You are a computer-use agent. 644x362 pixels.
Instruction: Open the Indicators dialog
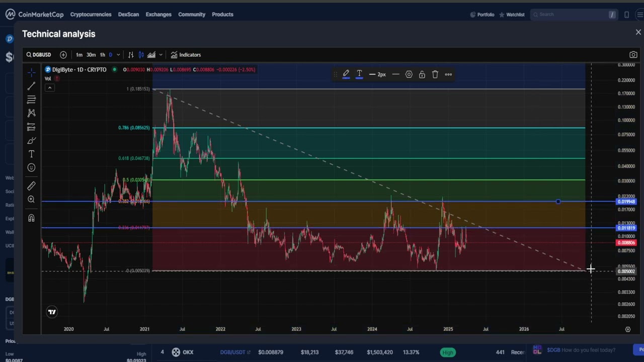186,55
